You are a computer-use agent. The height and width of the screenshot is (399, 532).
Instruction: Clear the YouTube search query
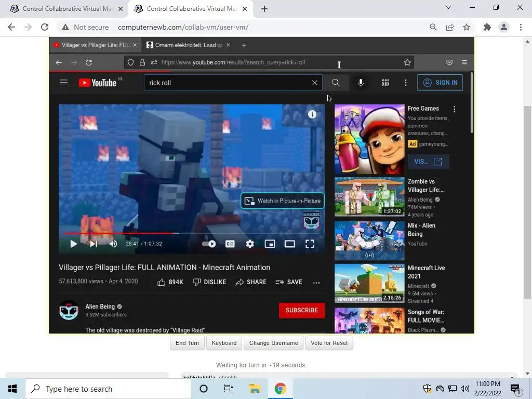tap(315, 83)
